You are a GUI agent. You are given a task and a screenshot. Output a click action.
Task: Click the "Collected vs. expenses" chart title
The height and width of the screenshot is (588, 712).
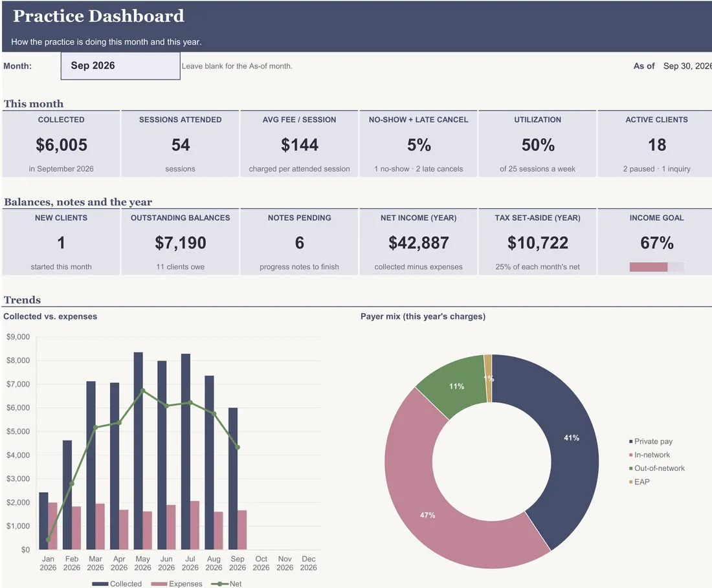point(50,317)
